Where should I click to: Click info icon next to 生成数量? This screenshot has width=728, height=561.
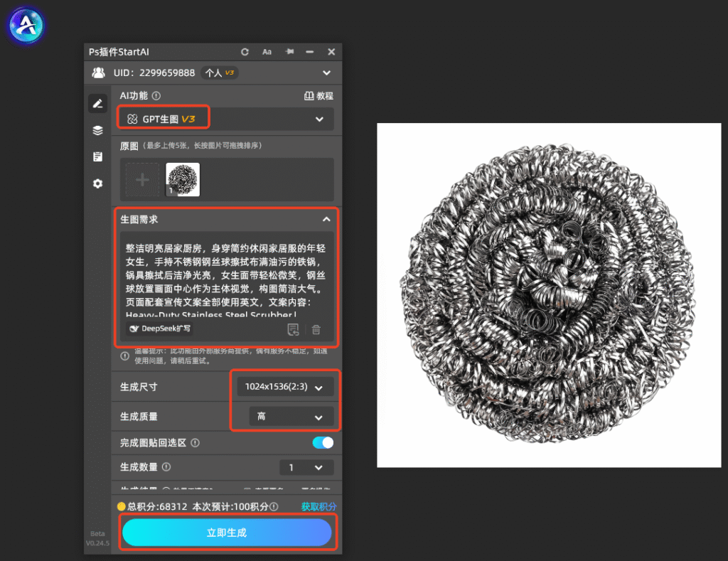pos(166,467)
